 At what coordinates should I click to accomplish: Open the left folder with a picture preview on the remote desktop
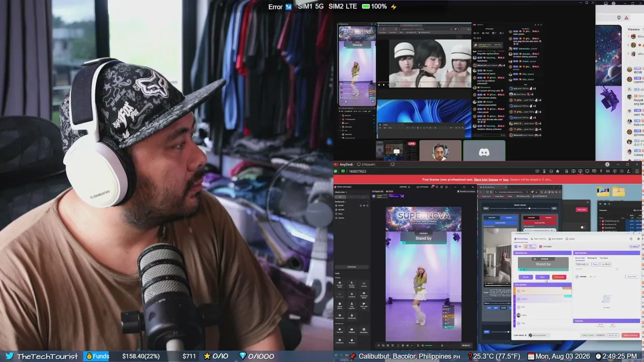pyautogui.click(x=603, y=192)
